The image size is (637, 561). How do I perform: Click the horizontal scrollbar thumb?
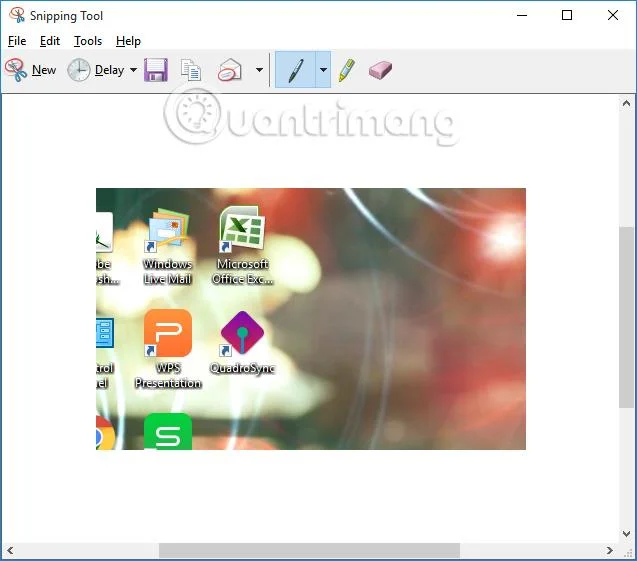[309, 550]
